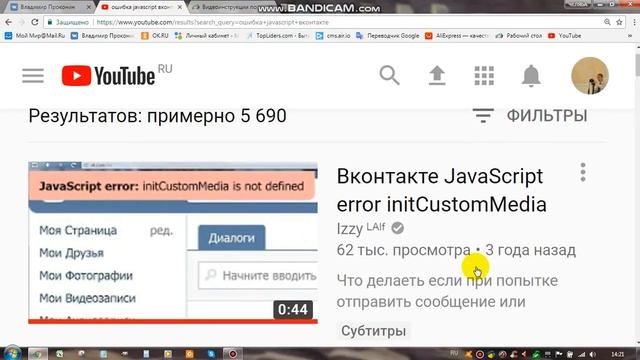This screenshot has width=640, height=360.
Task: Switch to the Видеоинструкции browser tab
Action: click(229, 7)
